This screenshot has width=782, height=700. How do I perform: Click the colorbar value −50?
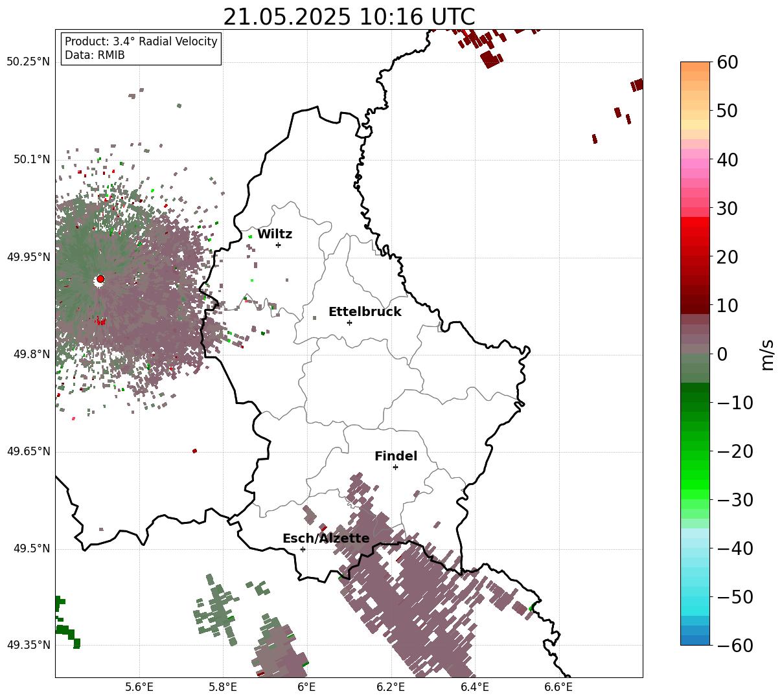pos(735,597)
